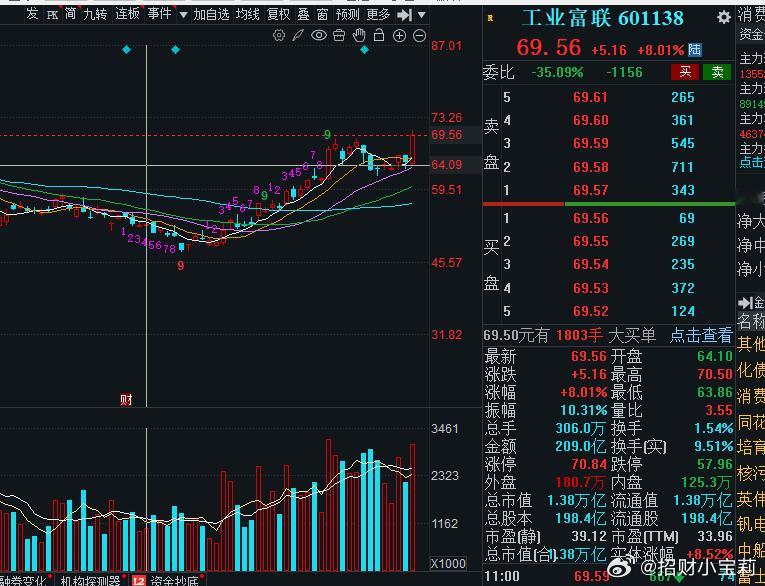Click the 陆 stock connect badge
The height and width of the screenshot is (586, 765).
[x=695, y=49]
